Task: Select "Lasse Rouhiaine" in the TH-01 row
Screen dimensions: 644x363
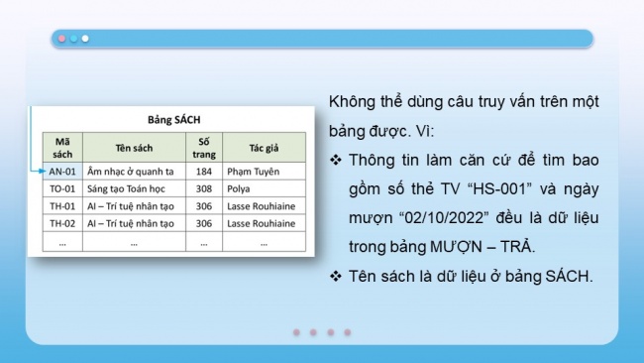Action: (x=265, y=206)
